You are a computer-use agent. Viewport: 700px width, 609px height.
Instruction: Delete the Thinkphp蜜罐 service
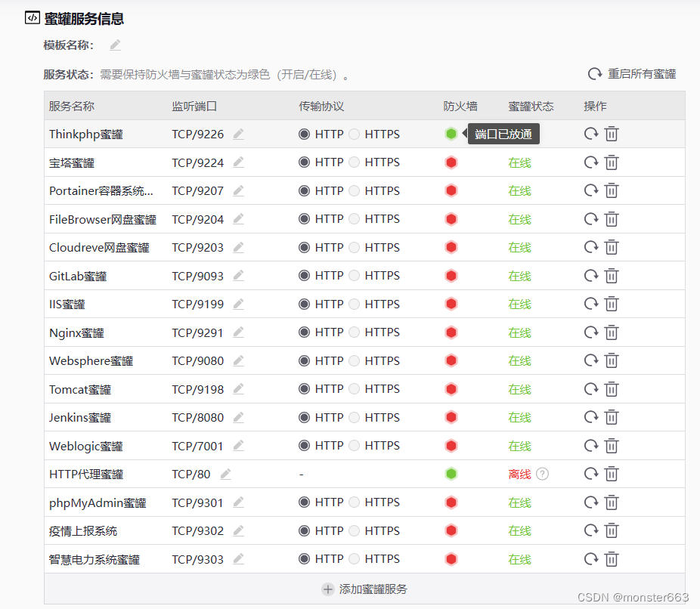[x=611, y=134]
